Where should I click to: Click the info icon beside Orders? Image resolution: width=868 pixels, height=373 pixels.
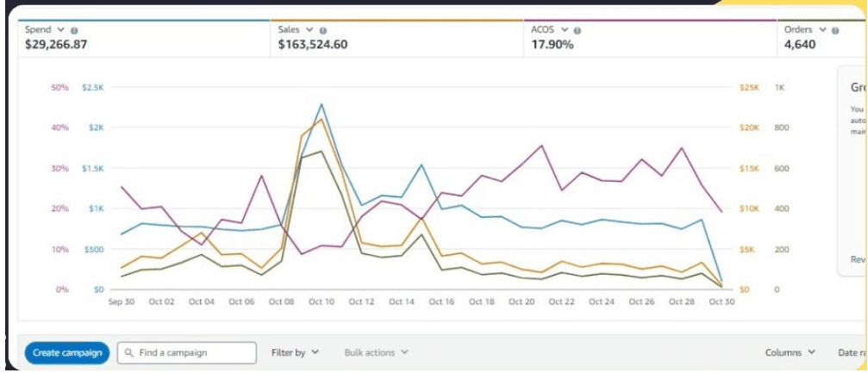(837, 30)
